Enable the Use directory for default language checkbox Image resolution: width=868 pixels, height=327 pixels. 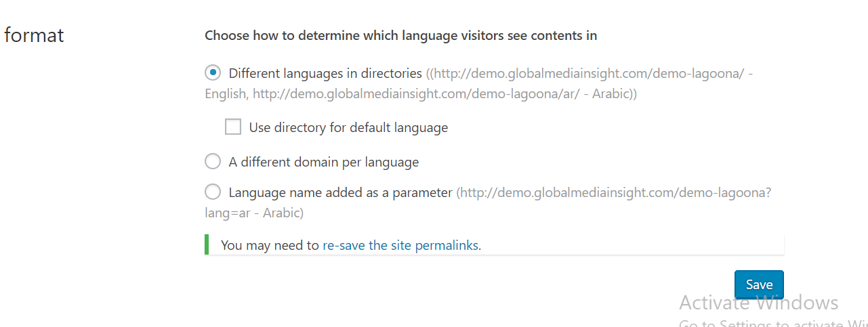[x=233, y=127]
